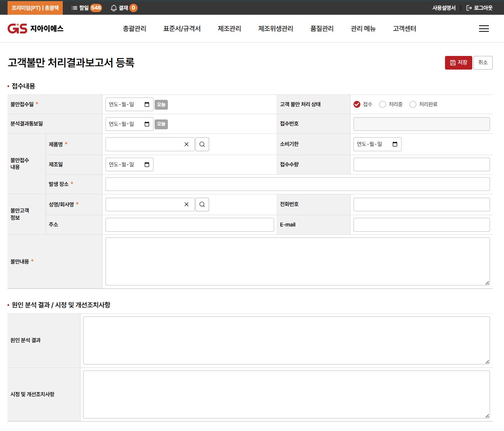Click the 취소 button
504x431 pixels.
[x=483, y=63]
